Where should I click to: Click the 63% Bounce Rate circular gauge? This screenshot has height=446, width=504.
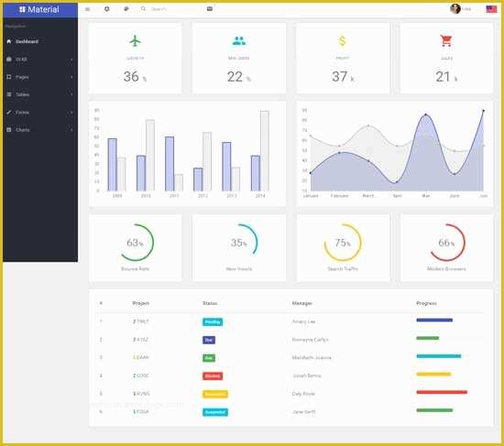(136, 243)
